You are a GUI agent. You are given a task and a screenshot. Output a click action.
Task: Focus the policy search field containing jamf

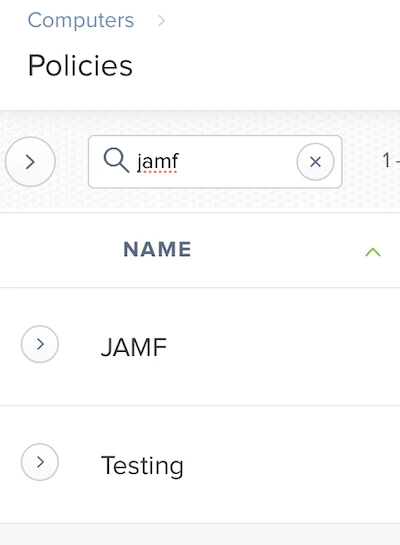[215, 162]
